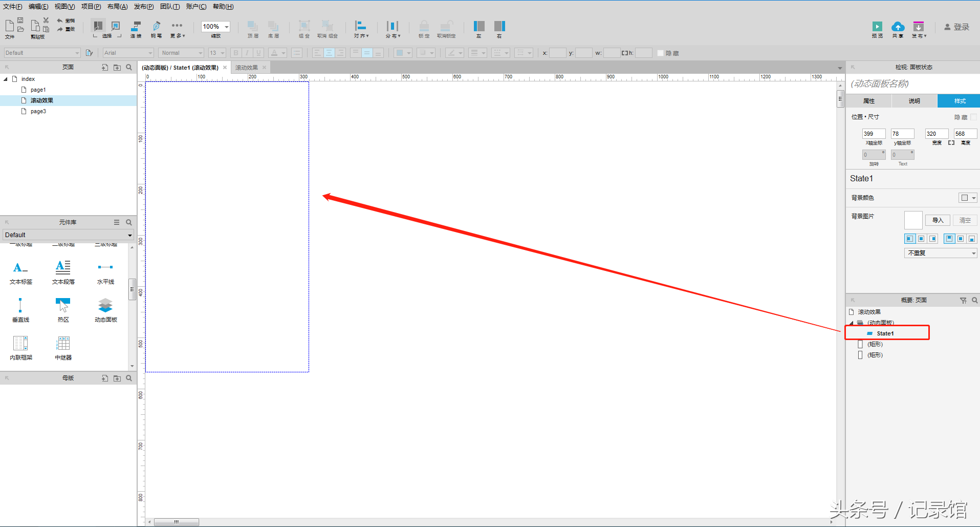This screenshot has width=980, height=527.
Task: Switch to the 属性 inspector tab
Action: click(869, 101)
